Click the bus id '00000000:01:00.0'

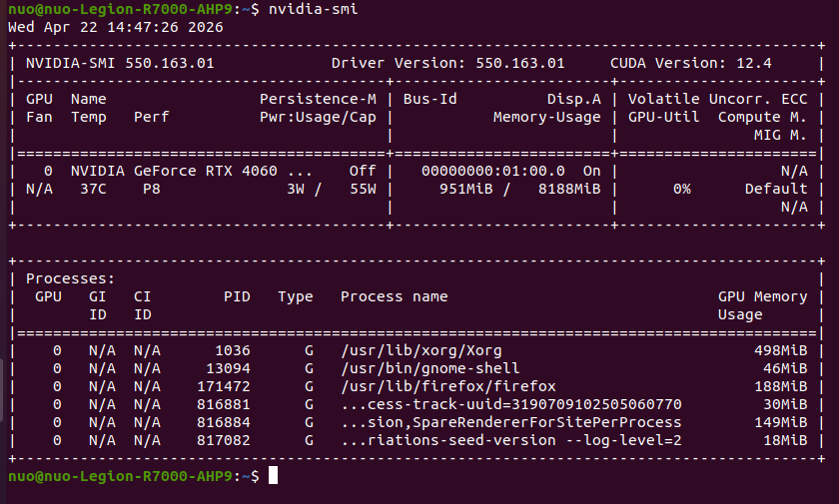click(x=492, y=171)
